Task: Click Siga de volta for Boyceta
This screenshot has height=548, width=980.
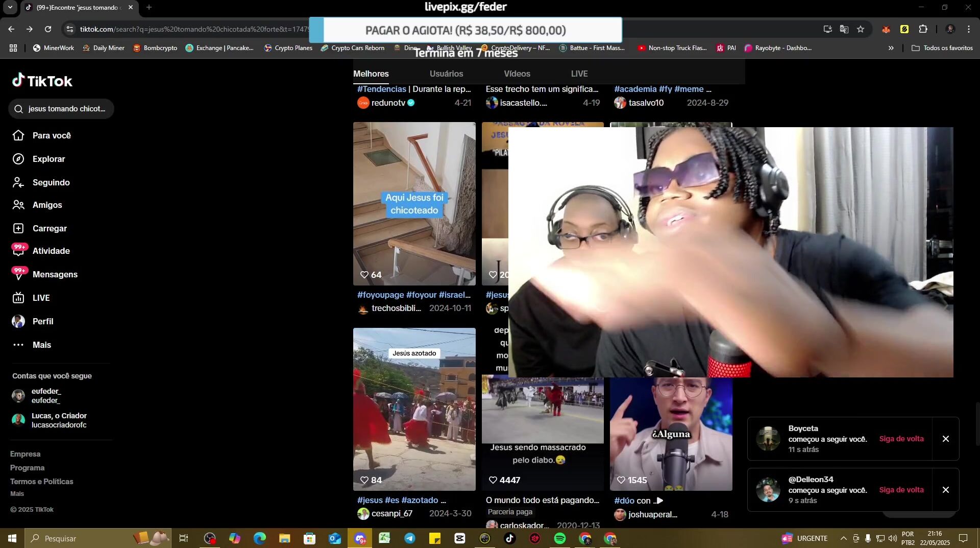Action: [x=901, y=439]
